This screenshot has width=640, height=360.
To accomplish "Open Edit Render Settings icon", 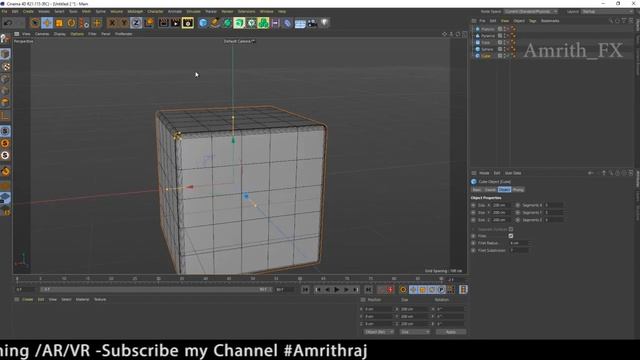I will coord(188,23).
